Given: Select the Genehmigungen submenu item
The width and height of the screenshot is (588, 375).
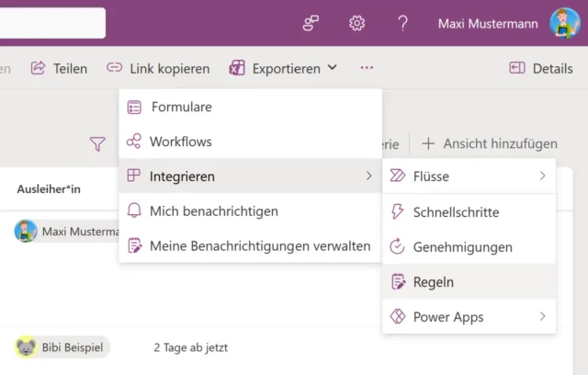Looking at the screenshot, I should tap(469, 246).
